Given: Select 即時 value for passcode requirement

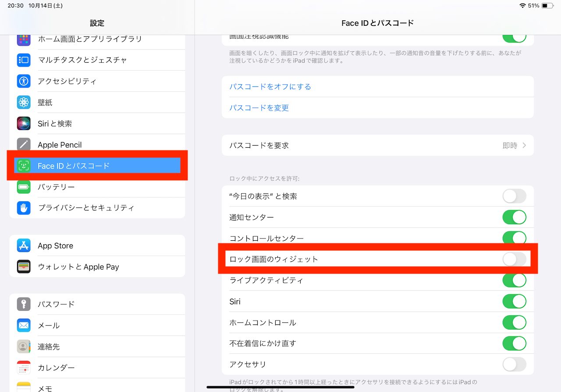Looking at the screenshot, I should 510,145.
